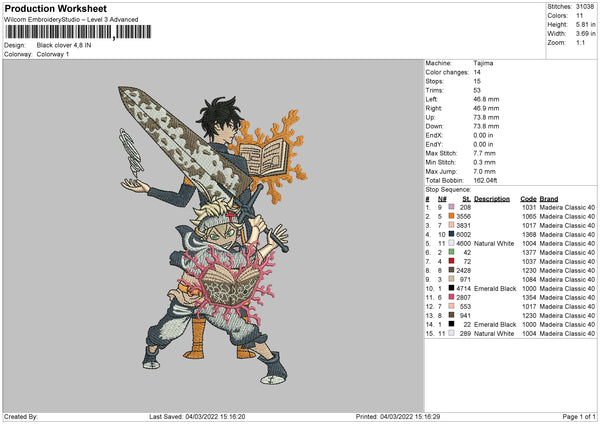
Task: Select the "Down:" label
Action: point(434,126)
